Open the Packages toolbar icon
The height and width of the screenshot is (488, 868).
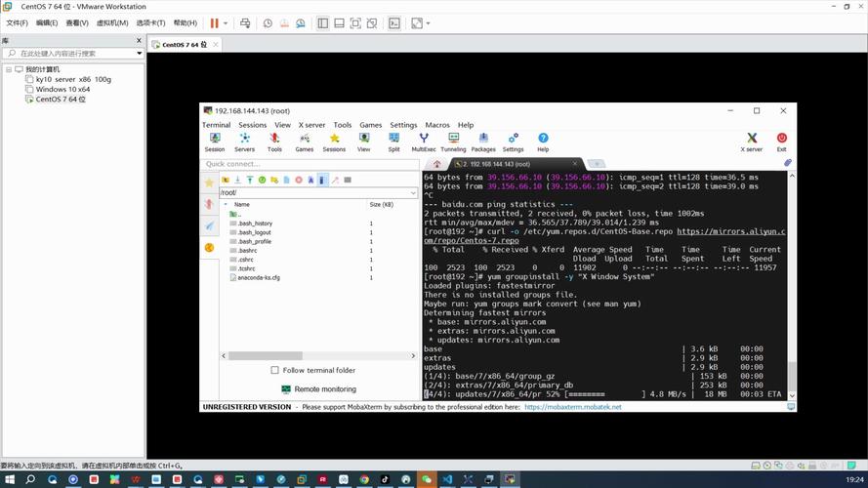483,142
